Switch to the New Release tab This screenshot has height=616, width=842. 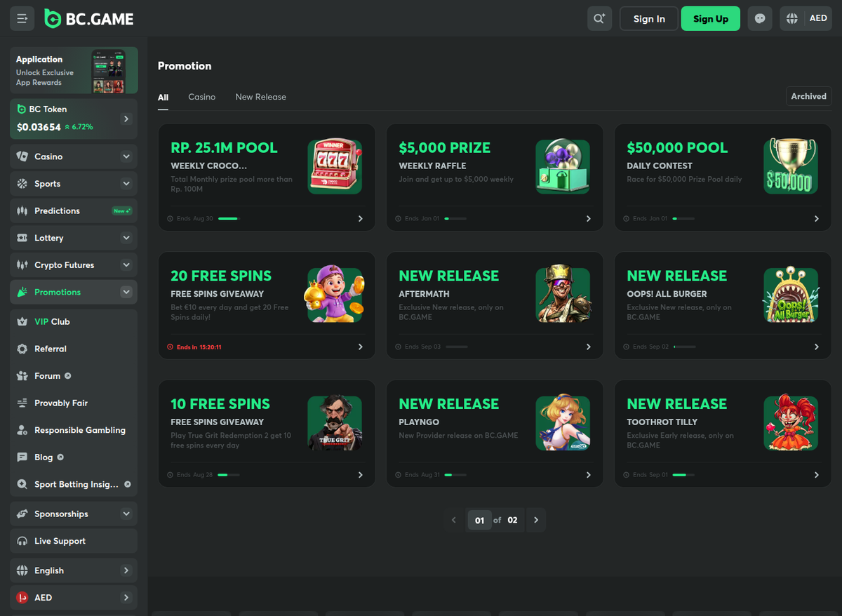[261, 97]
